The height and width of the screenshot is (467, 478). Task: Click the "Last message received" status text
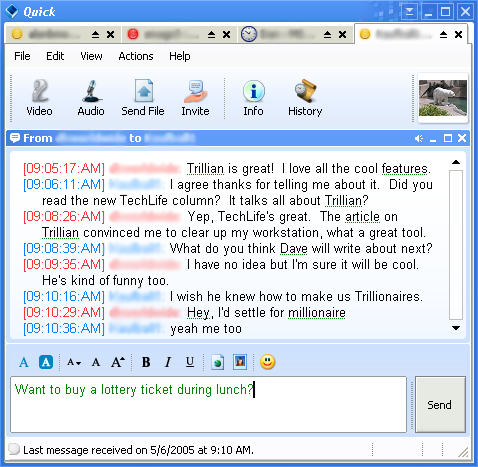click(x=138, y=450)
